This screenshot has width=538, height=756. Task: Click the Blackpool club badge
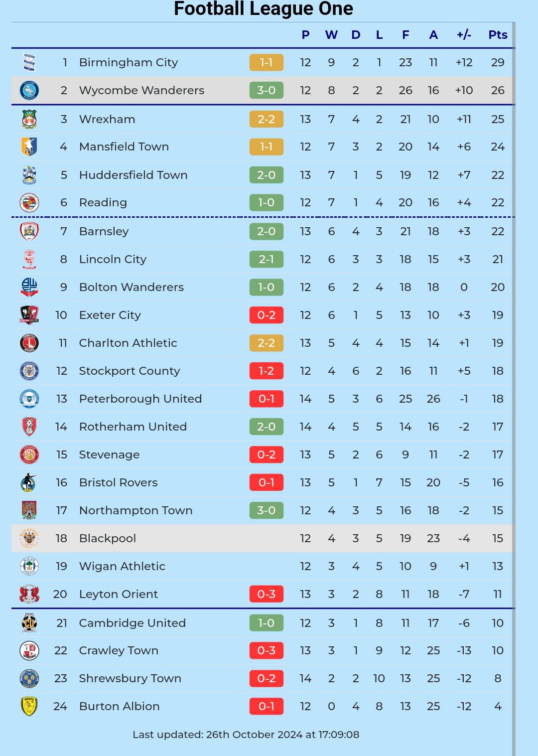click(29, 538)
